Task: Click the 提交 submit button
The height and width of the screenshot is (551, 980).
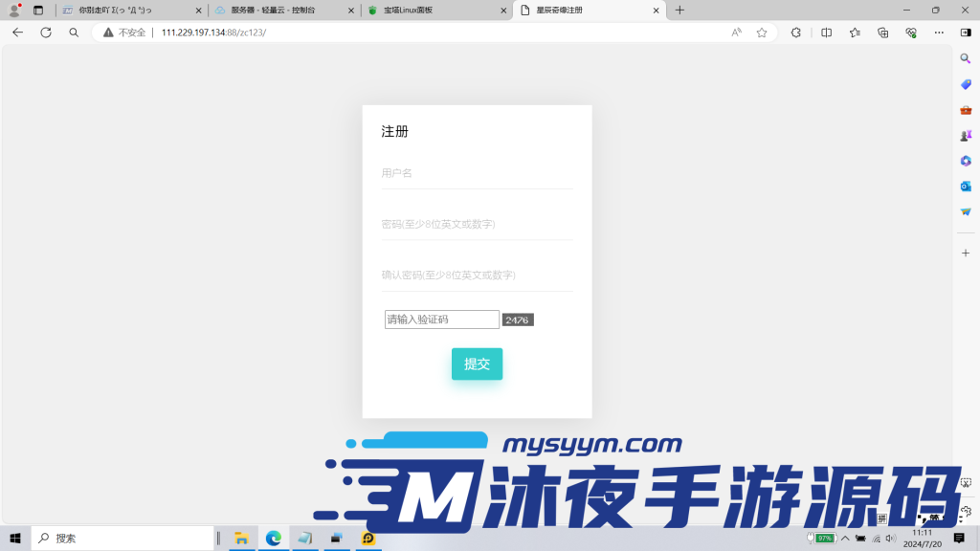Action: click(x=477, y=364)
